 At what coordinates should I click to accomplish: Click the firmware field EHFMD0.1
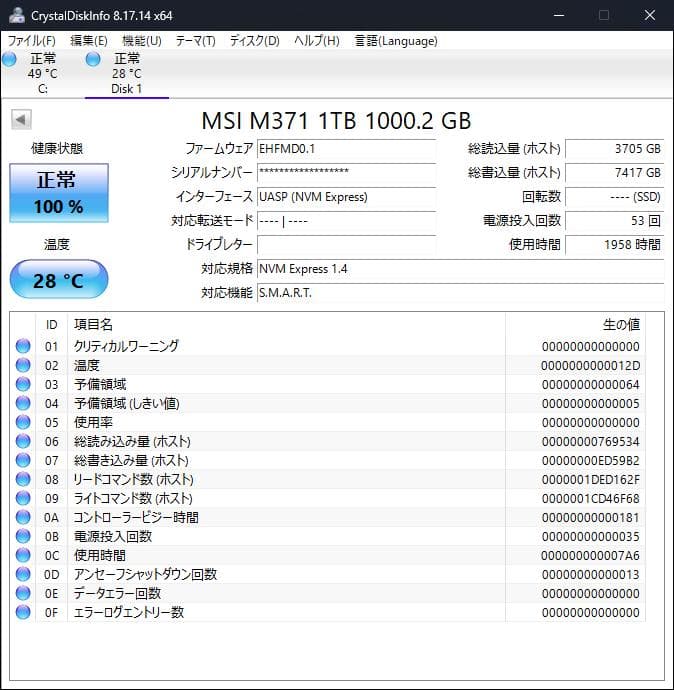tap(346, 149)
